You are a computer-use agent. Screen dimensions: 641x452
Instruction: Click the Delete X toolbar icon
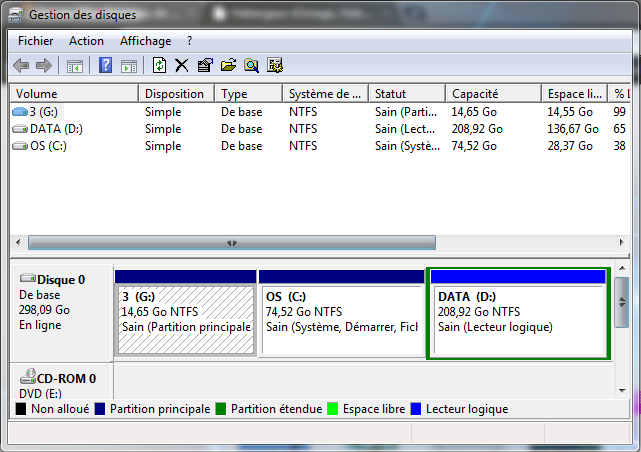point(181,65)
